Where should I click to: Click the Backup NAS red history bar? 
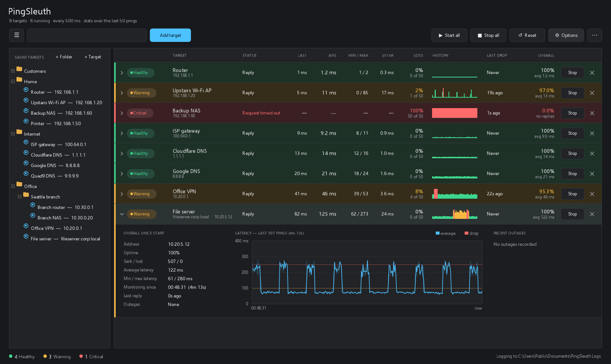(455, 113)
